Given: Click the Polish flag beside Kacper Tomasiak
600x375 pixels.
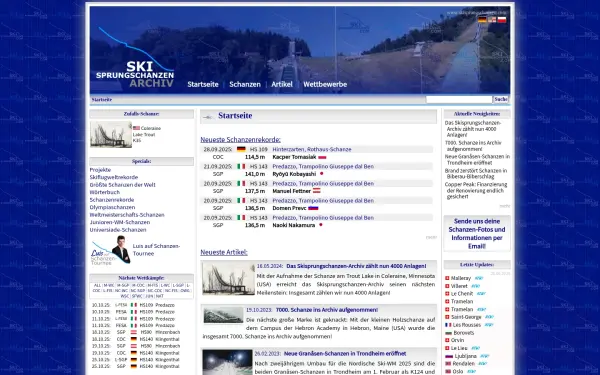Looking at the screenshot, I should pos(322,157).
